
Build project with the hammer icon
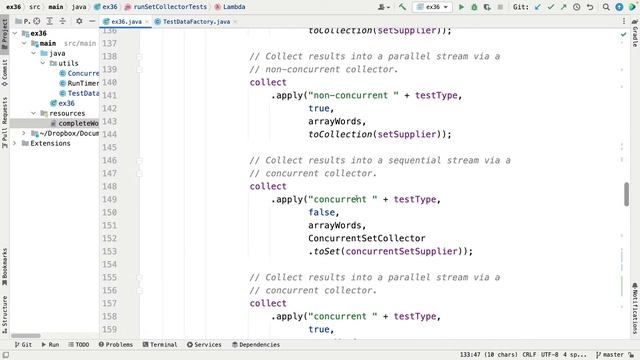[402, 7]
